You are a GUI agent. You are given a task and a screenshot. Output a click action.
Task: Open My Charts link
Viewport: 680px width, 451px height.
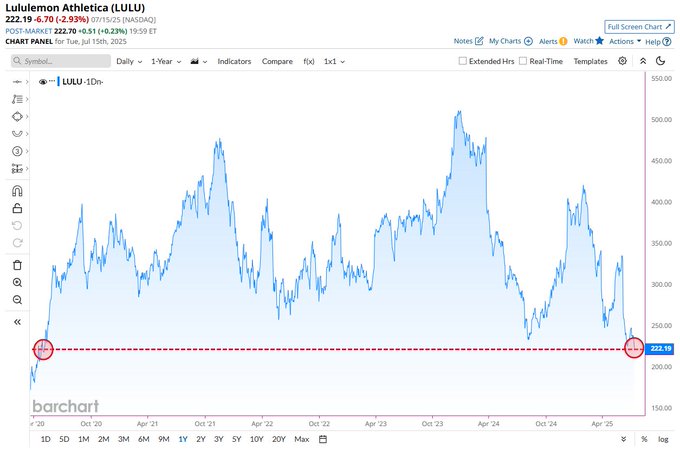tap(511, 41)
